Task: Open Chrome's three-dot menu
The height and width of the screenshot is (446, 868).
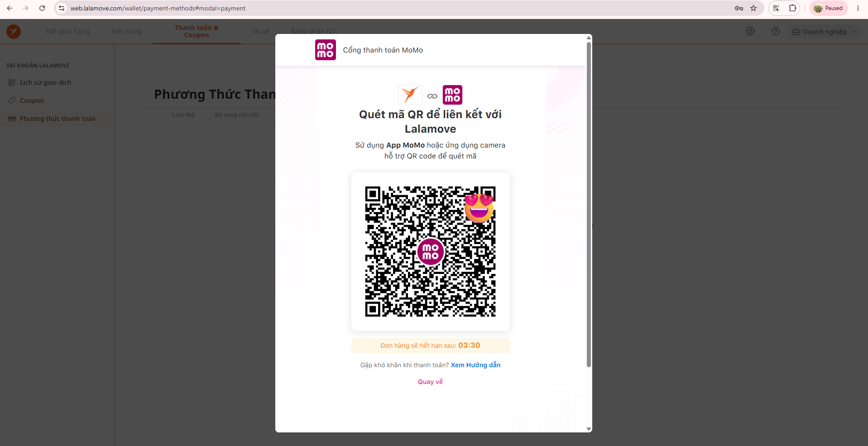Action: [x=858, y=8]
